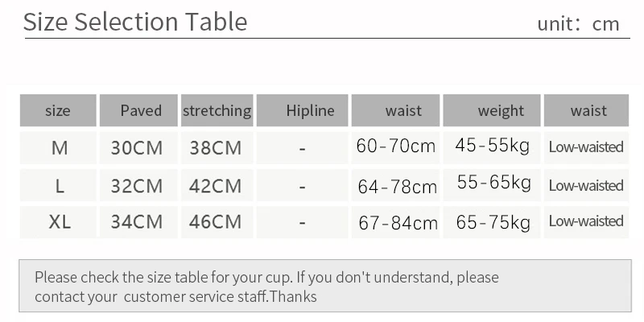Click the 'unit: cm' label
644x322 pixels.
(578, 23)
